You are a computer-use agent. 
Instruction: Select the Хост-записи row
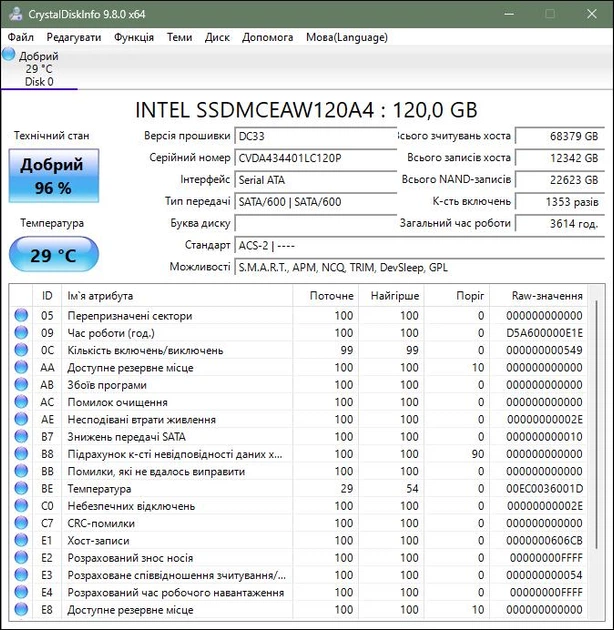coord(298,540)
